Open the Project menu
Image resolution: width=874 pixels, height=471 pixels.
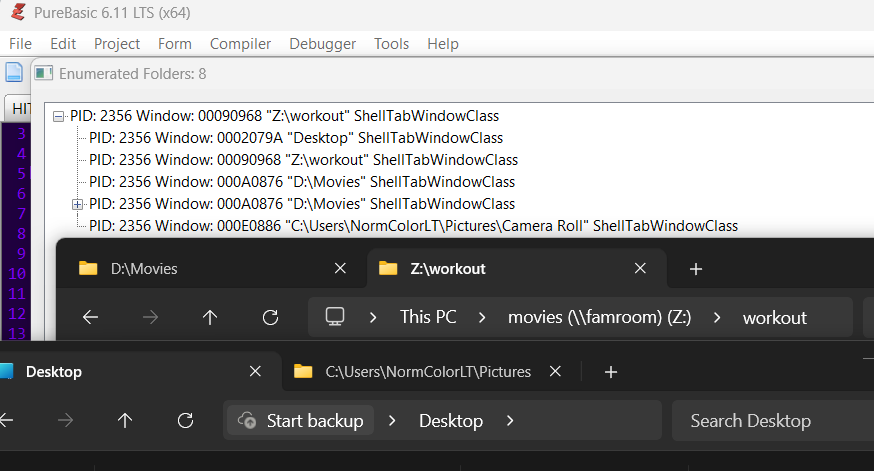tap(116, 43)
